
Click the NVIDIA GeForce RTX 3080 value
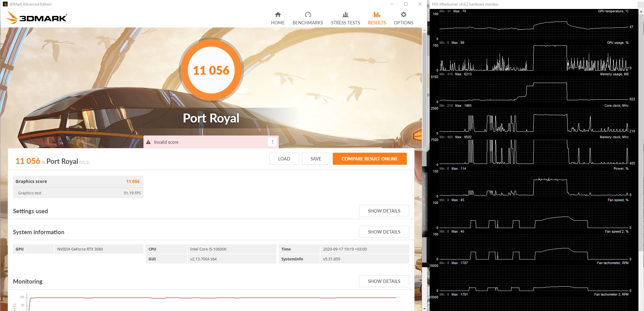[80, 249]
